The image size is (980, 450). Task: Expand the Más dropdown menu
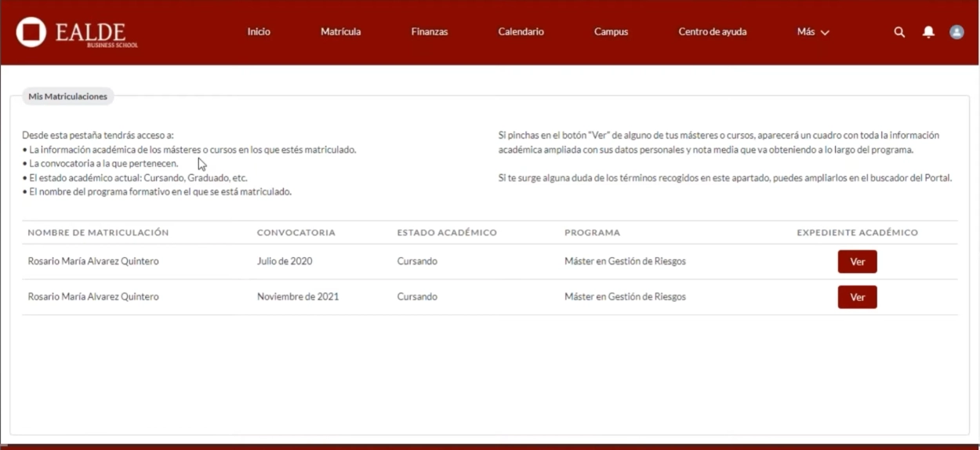pos(813,32)
